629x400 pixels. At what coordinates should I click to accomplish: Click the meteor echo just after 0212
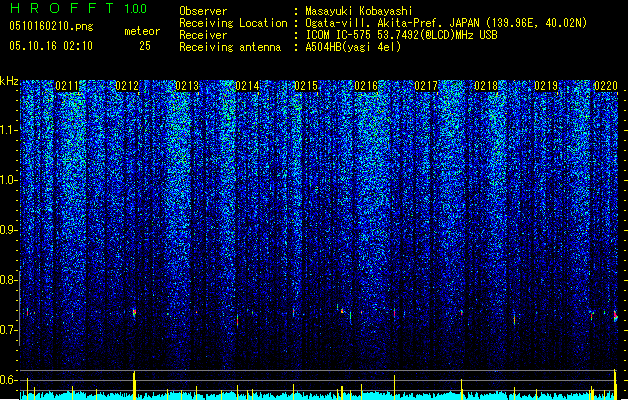point(134,313)
